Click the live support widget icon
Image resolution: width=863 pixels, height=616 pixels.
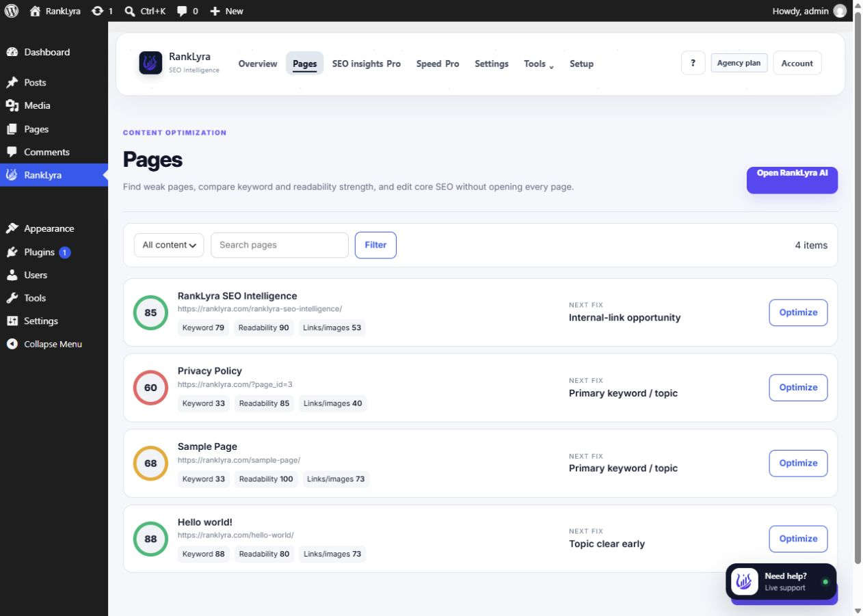tap(745, 582)
